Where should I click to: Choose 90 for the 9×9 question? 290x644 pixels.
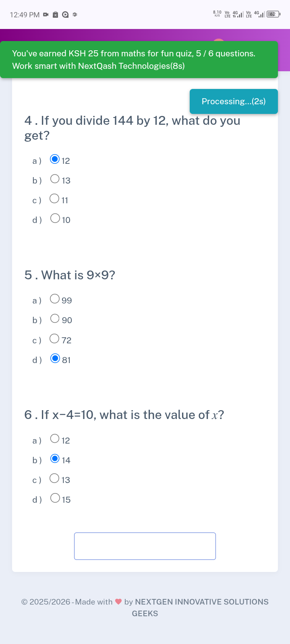click(55, 318)
